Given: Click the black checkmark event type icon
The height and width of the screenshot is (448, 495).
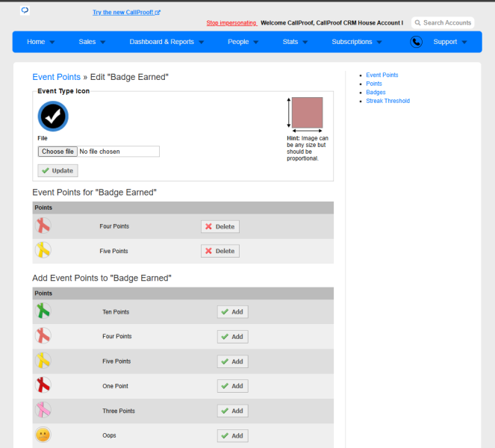Looking at the screenshot, I should pos(53,116).
